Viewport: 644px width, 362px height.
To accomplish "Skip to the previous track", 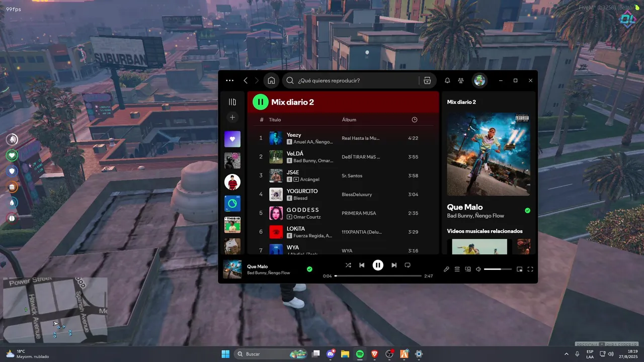I will [362, 265].
